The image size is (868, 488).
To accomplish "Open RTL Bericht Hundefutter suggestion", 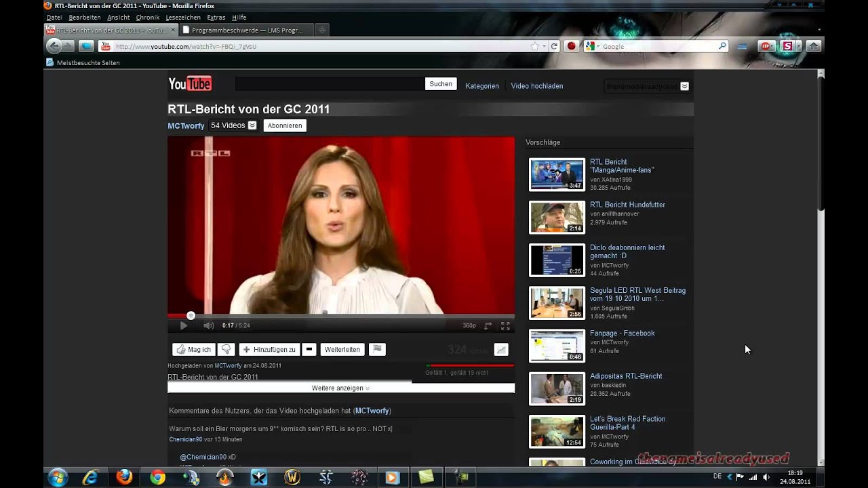I will click(627, 205).
